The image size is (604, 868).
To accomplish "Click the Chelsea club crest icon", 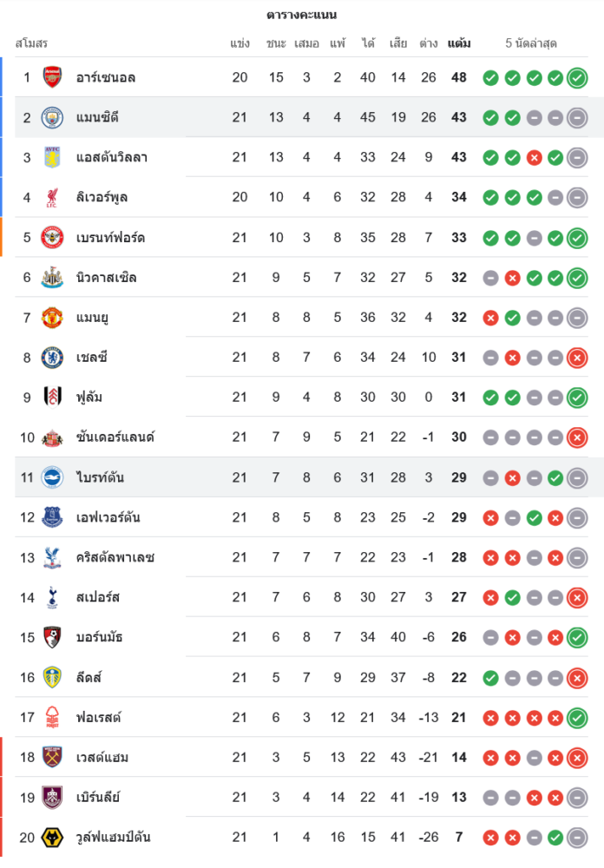I will tap(53, 358).
